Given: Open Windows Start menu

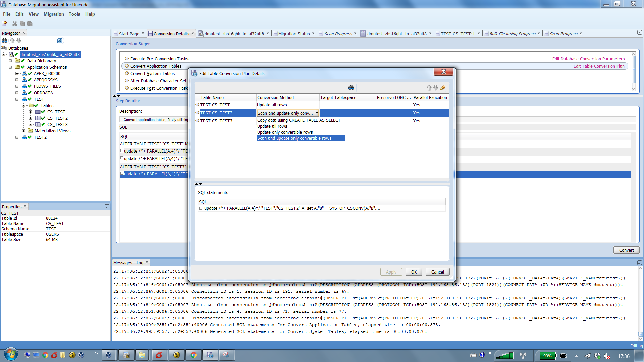Looking at the screenshot, I should click(x=11, y=355).
